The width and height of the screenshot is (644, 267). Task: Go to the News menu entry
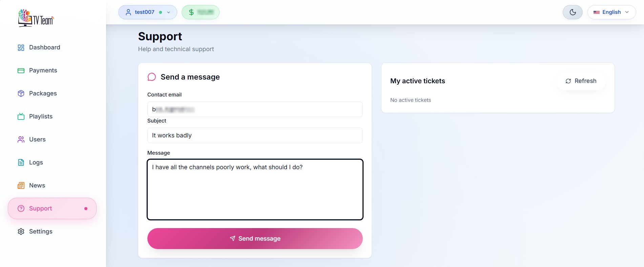point(37,185)
